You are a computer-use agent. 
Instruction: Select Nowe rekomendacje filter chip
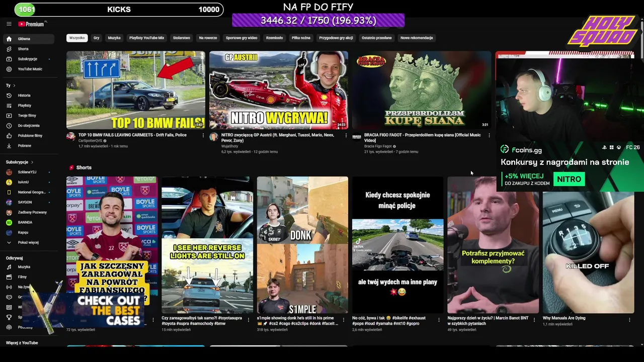click(x=417, y=38)
